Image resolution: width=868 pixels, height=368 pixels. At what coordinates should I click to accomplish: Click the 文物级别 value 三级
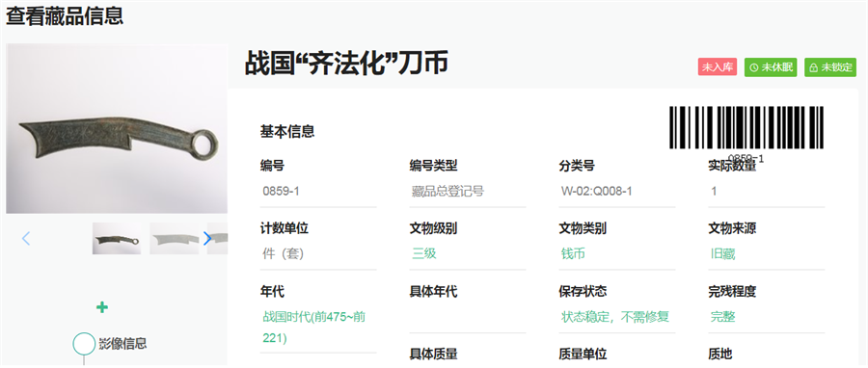424,254
